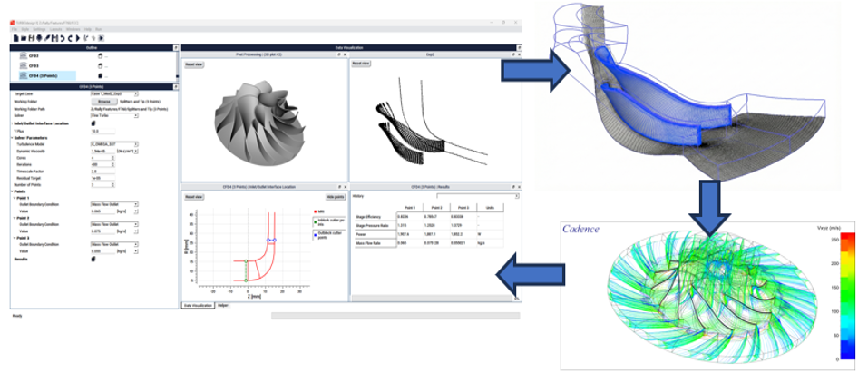Image resolution: width=868 pixels, height=383 pixels.
Task: Open the Layouts menu
Action: tap(56, 29)
